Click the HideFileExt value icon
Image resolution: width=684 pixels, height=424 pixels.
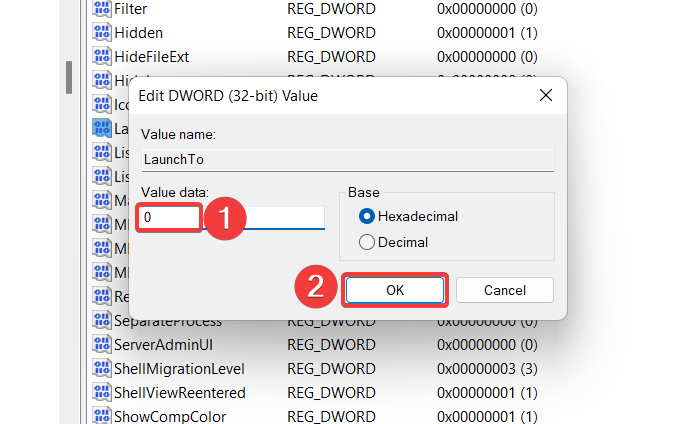click(102, 56)
